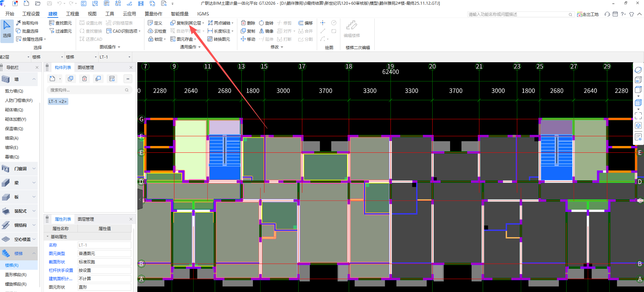The width and height of the screenshot is (644, 292).
Task: Click the 搜索构件 search field
Action: [x=89, y=90]
